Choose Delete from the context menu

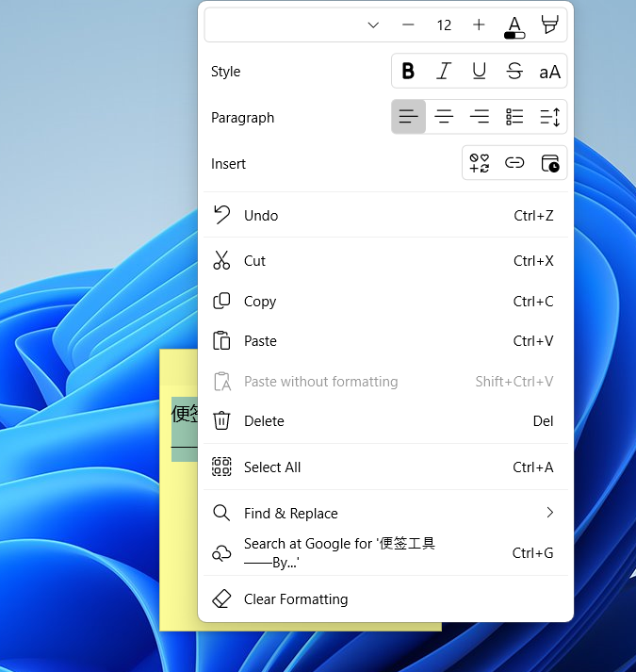[385, 421]
